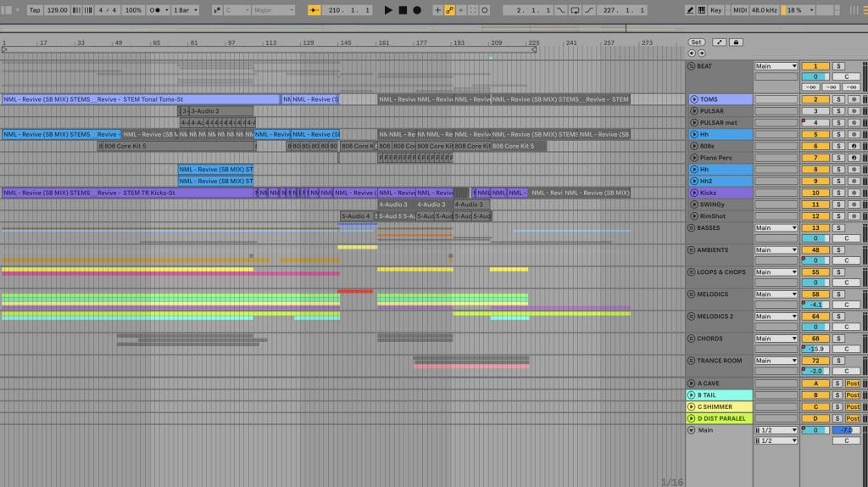The image size is (868, 487).
Task: Click the Stop button in transport
Action: (x=403, y=10)
